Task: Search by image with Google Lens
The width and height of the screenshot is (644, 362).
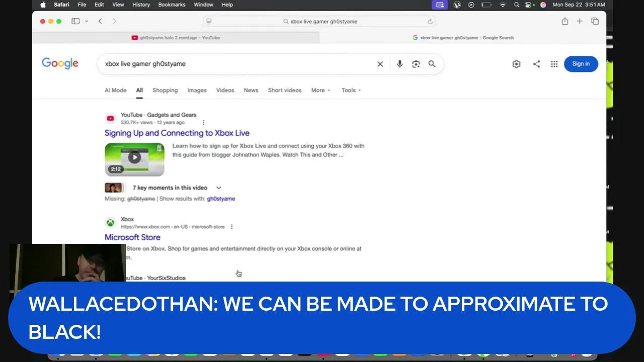Action: click(416, 64)
